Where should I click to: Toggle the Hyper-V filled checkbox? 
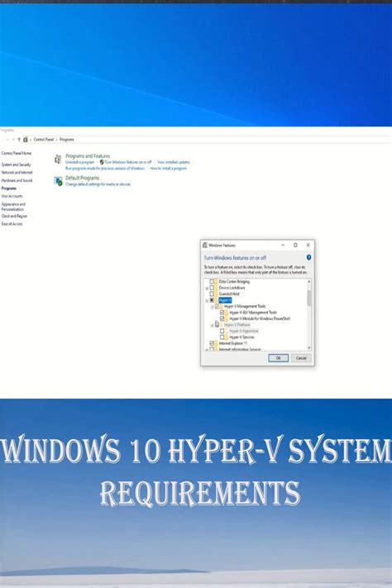point(212,300)
